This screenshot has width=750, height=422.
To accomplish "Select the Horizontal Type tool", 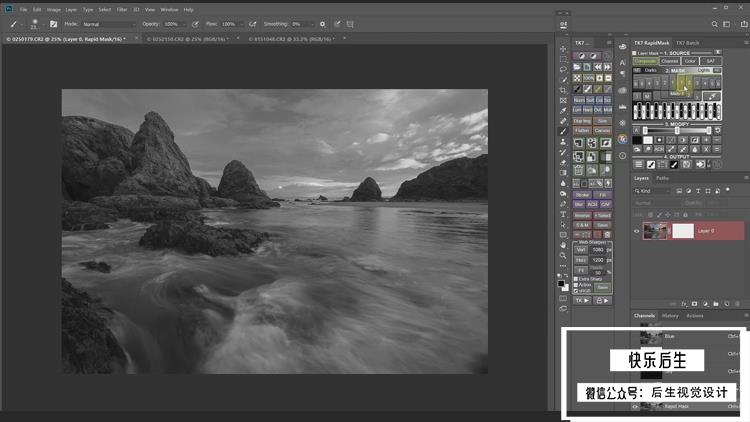I will click(563, 214).
